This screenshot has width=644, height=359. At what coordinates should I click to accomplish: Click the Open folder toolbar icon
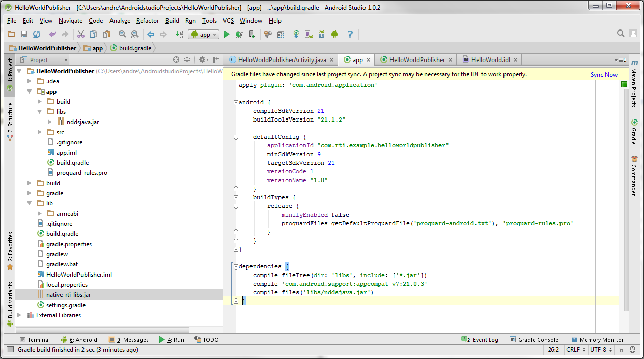click(x=11, y=34)
